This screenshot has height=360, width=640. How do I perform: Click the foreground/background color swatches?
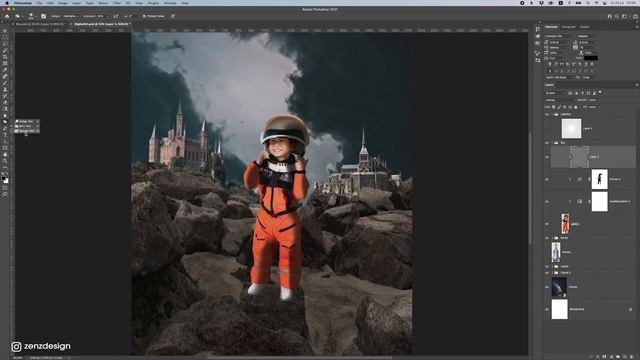click(x=5, y=180)
